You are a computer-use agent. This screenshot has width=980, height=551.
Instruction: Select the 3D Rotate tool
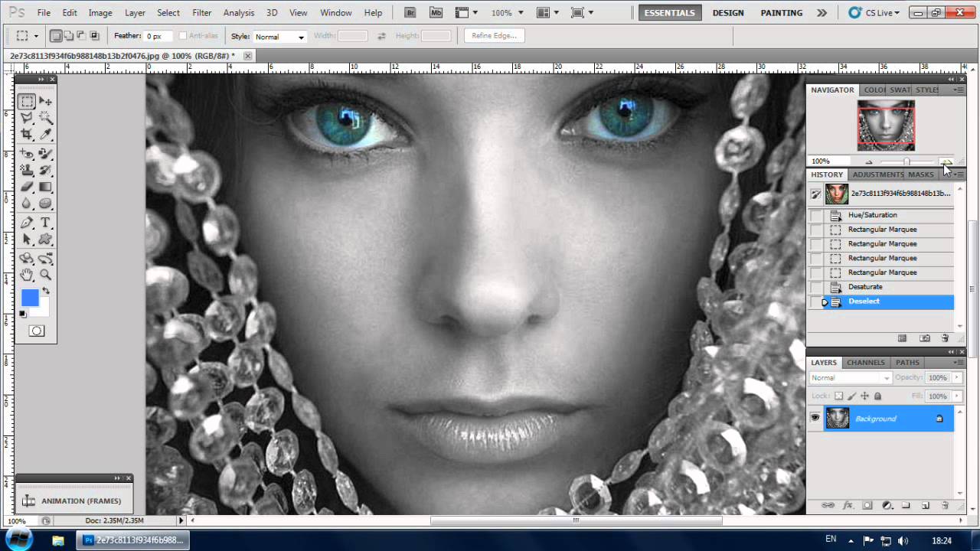click(27, 259)
